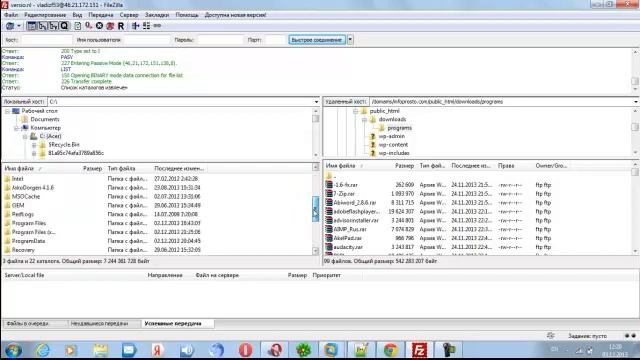Click the Abiword_2.8.6.rar archive icon
The width and height of the screenshot is (640, 360).
329,202
